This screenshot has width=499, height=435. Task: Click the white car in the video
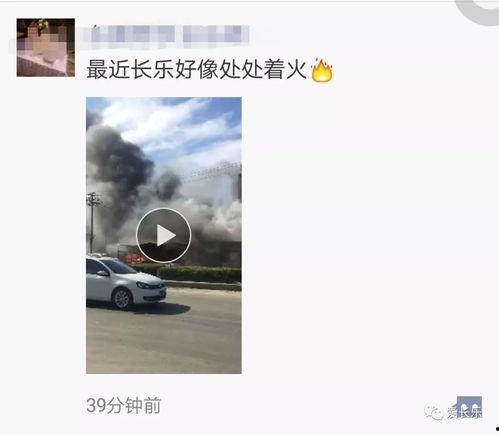pyautogui.click(x=126, y=282)
